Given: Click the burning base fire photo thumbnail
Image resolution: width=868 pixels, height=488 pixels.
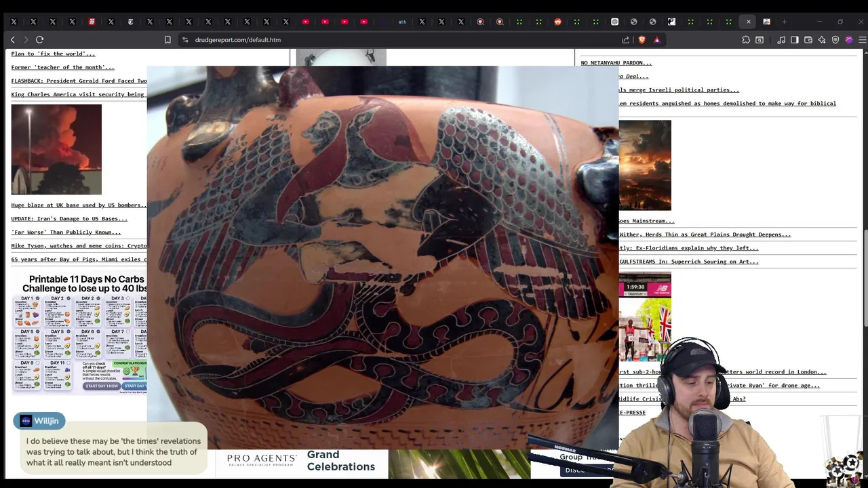Looking at the screenshot, I should tap(56, 150).
